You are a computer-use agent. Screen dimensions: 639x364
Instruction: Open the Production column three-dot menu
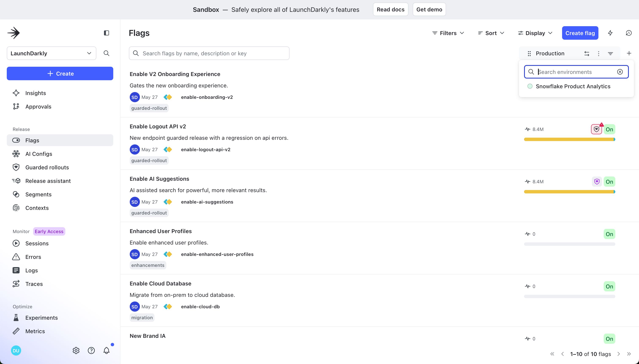click(598, 53)
